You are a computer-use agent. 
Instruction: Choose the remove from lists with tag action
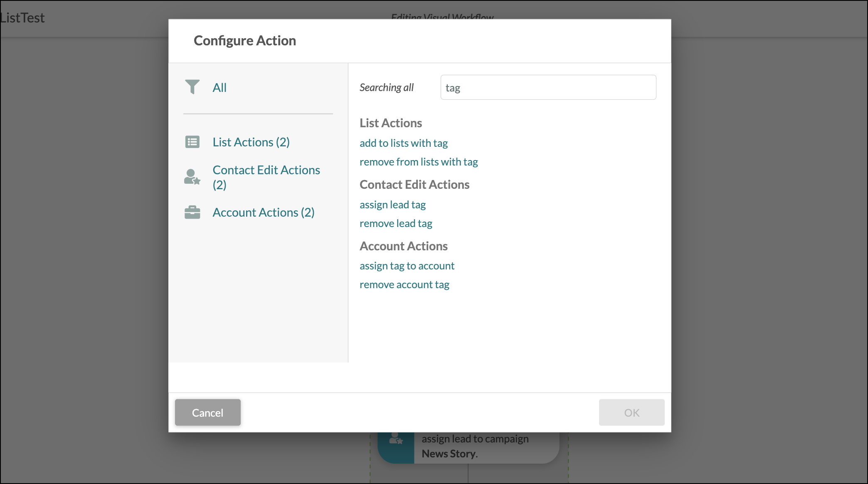point(418,162)
